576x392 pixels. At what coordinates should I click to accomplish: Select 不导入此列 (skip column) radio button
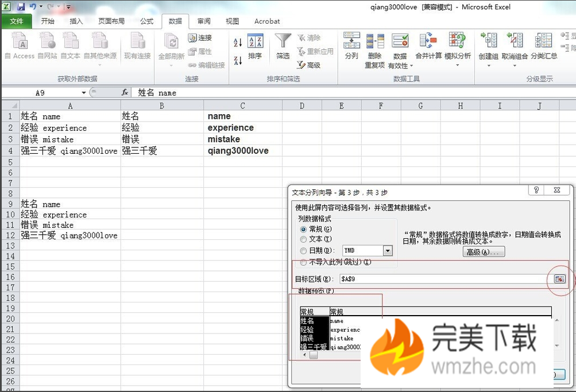(x=303, y=262)
